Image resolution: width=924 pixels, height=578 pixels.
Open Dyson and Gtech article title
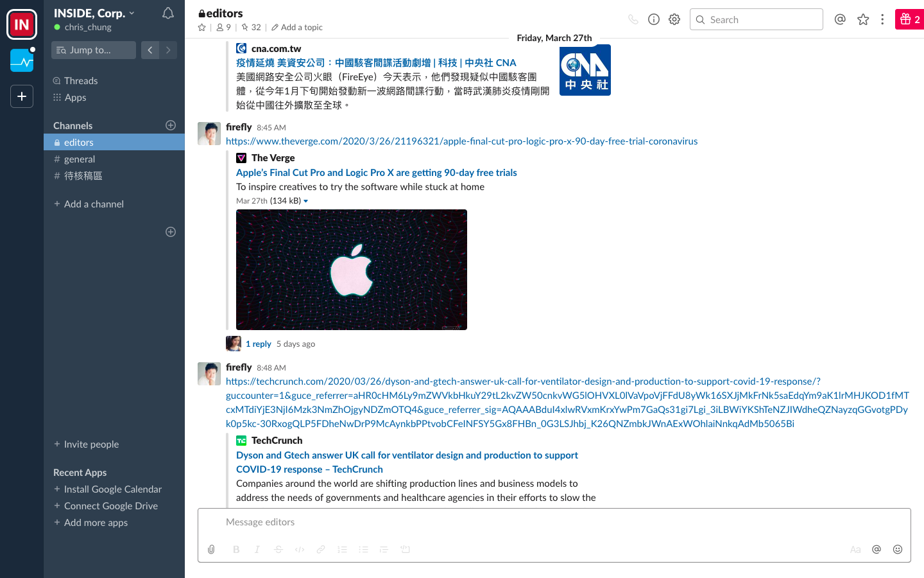(407, 462)
